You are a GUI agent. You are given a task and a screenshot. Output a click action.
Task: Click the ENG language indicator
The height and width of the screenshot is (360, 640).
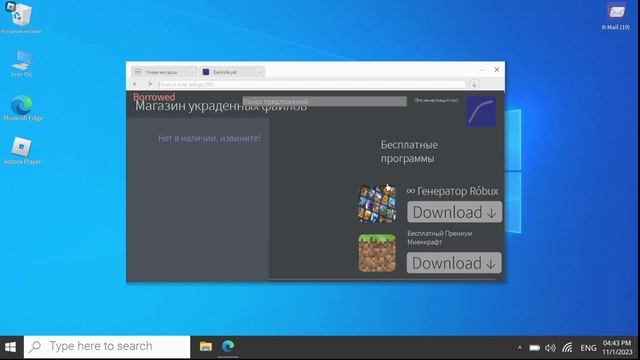click(588, 348)
